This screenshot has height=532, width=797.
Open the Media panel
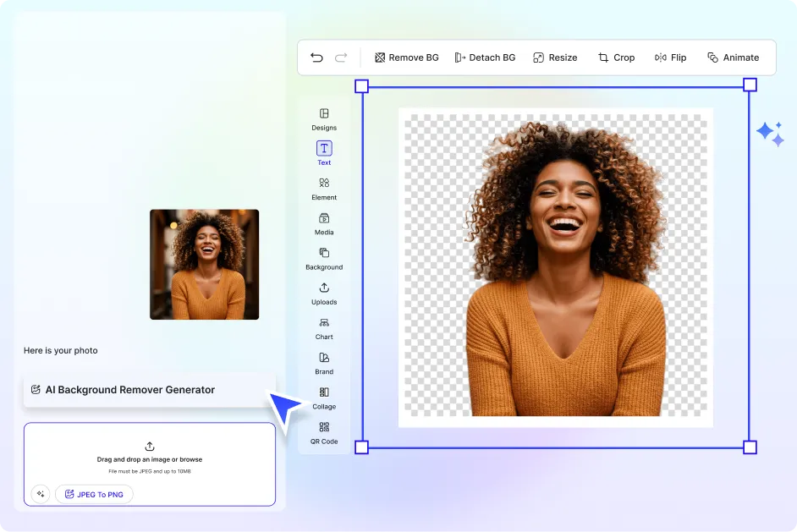[x=324, y=223]
